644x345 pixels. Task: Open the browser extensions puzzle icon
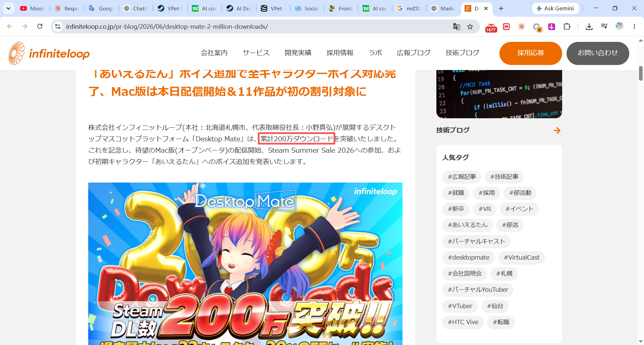tap(567, 26)
